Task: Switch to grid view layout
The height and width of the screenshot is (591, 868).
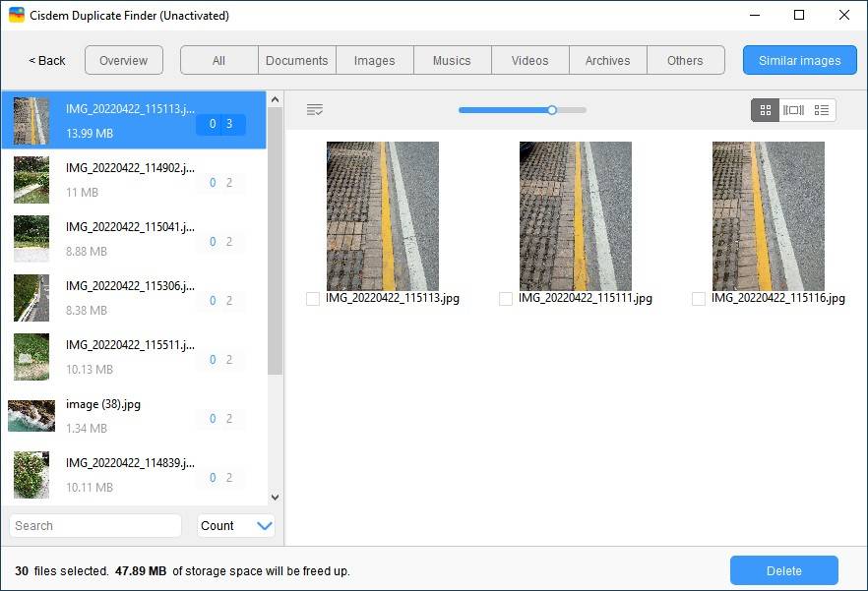Action: pos(765,109)
